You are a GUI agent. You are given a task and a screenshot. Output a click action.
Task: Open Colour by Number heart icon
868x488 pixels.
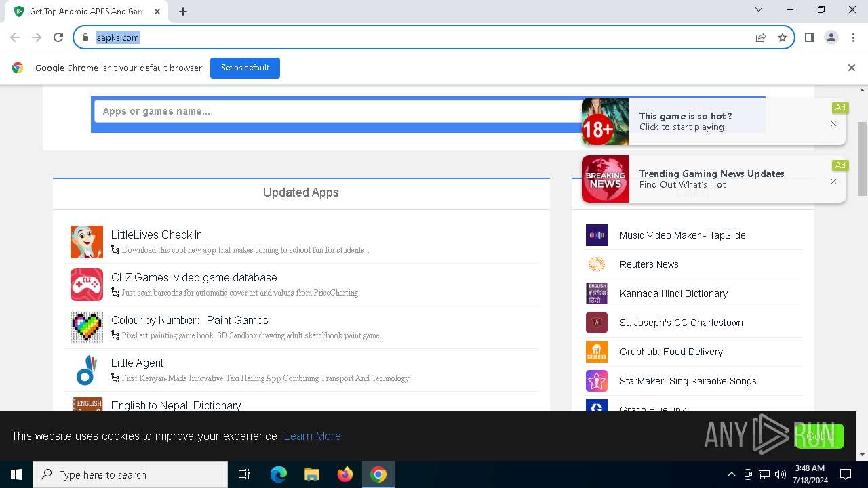tap(87, 327)
